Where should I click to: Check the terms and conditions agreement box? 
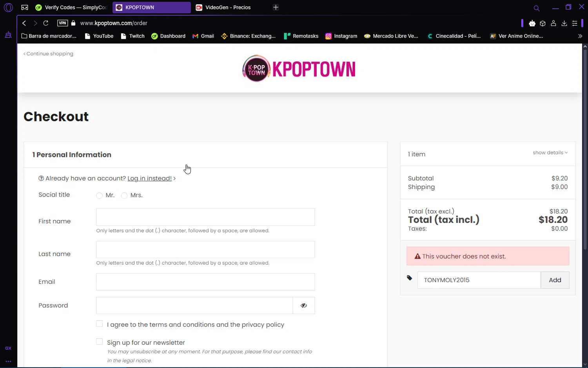click(x=100, y=324)
